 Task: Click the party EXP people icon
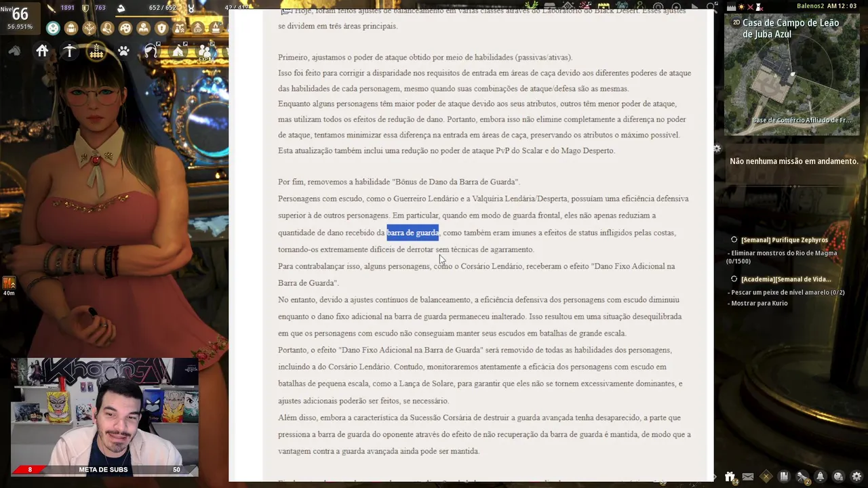[x=205, y=52]
